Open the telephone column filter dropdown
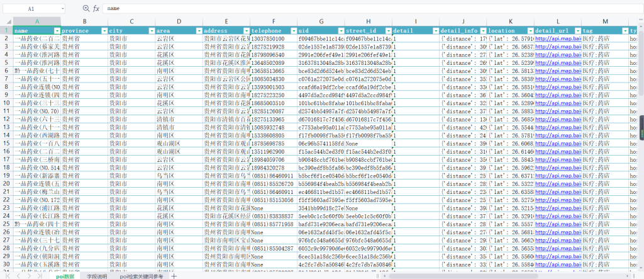The image size is (644, 279). pyautogui.click(x=293, y=31)
